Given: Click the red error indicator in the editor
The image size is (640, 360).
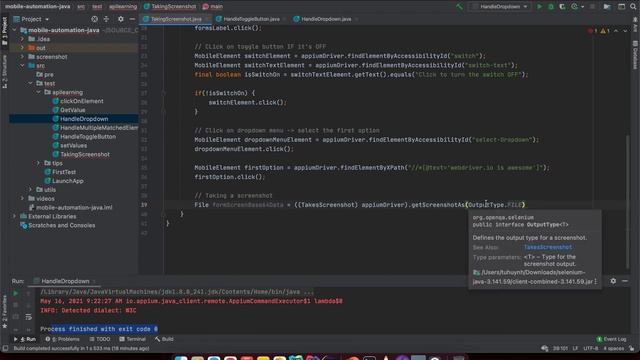Looking at the screenshot, I should pyautogui.click(x=593, y=31).
